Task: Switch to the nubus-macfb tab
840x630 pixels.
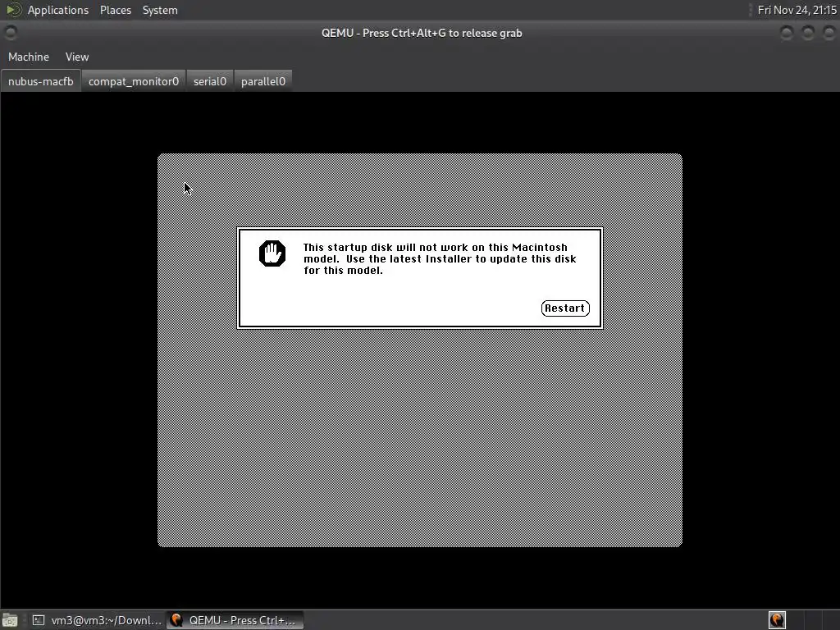Action: [41, 81]
